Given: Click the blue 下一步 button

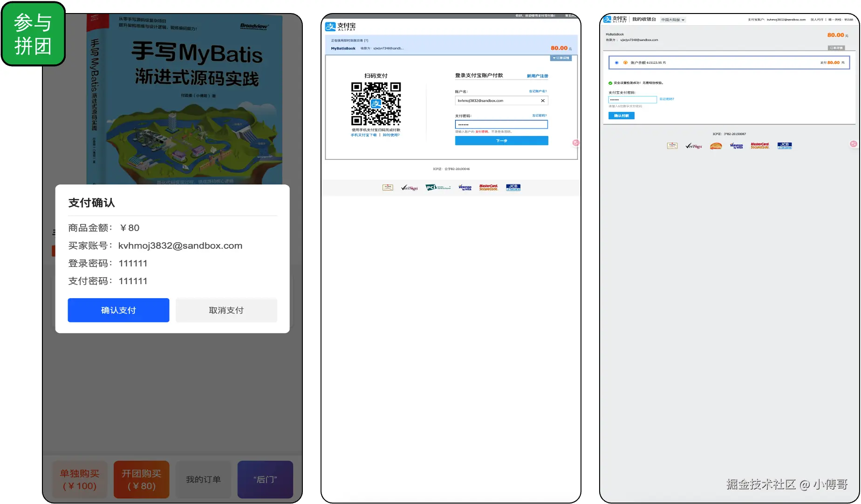Looking at the screenshot, I should pyautogui.click(x=501, y=141).
